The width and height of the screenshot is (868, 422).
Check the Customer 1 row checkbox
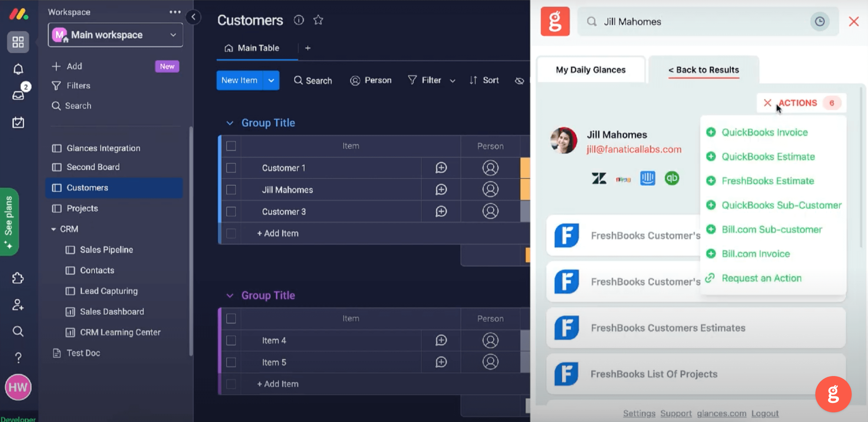tap(231, 167)
